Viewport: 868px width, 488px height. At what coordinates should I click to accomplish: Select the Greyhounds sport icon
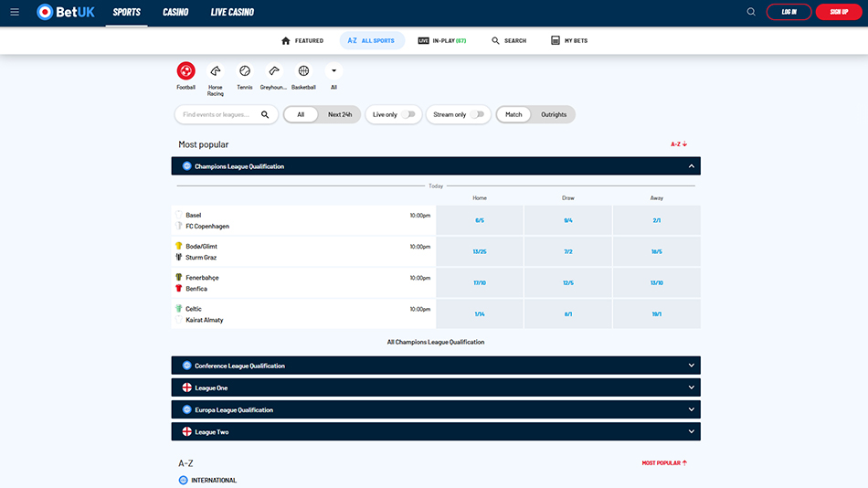273,71
